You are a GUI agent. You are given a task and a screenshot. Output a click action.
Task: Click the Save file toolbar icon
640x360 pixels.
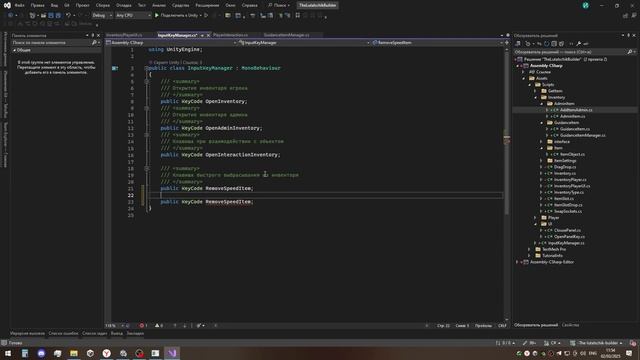[51, 16]
